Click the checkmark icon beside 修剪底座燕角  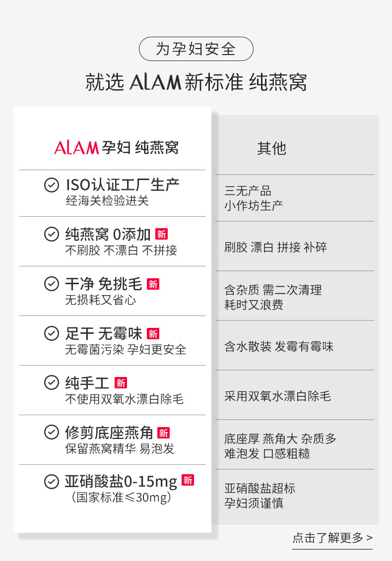(52, 432)
